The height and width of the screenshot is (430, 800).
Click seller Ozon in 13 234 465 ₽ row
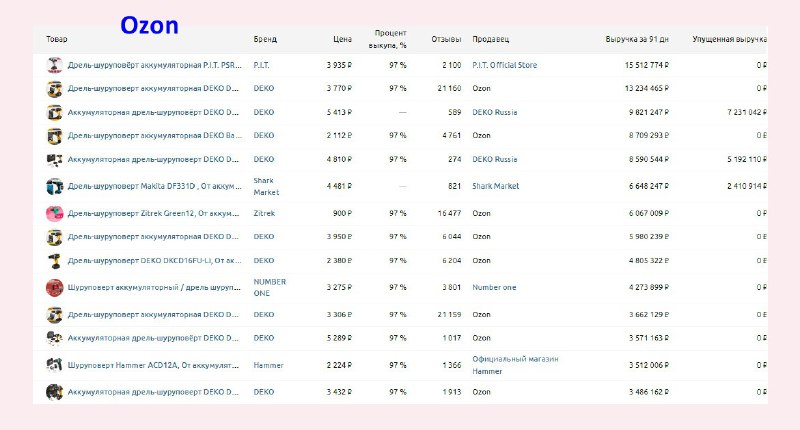coord(481,89)
